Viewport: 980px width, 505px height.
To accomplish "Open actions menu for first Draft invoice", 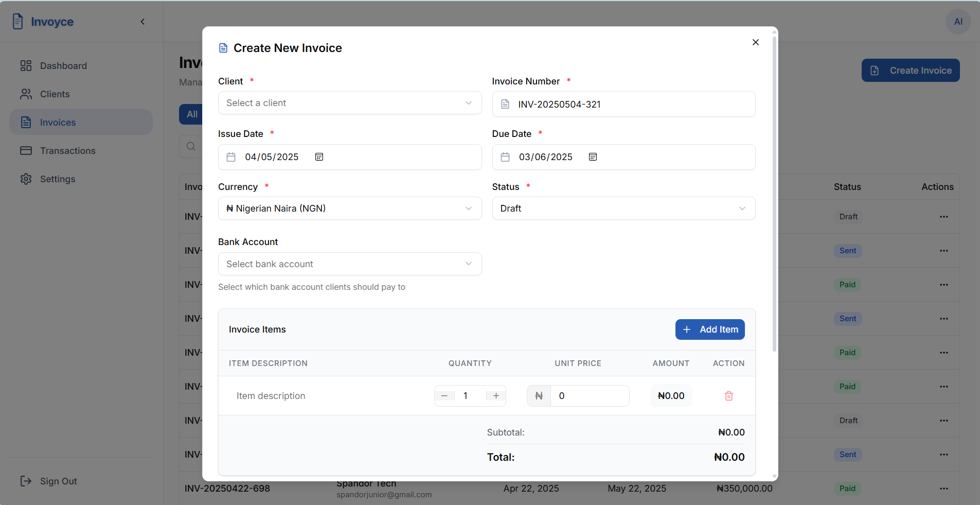I will pos(943,217).
